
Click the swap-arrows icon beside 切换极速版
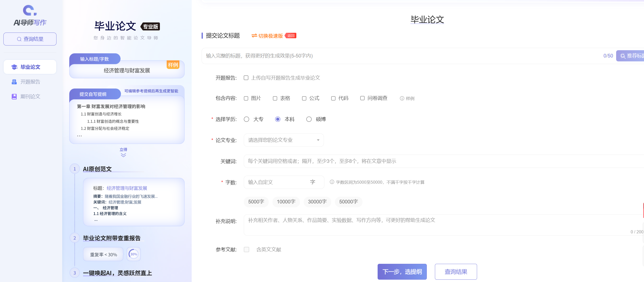click(x=254, y=36)
